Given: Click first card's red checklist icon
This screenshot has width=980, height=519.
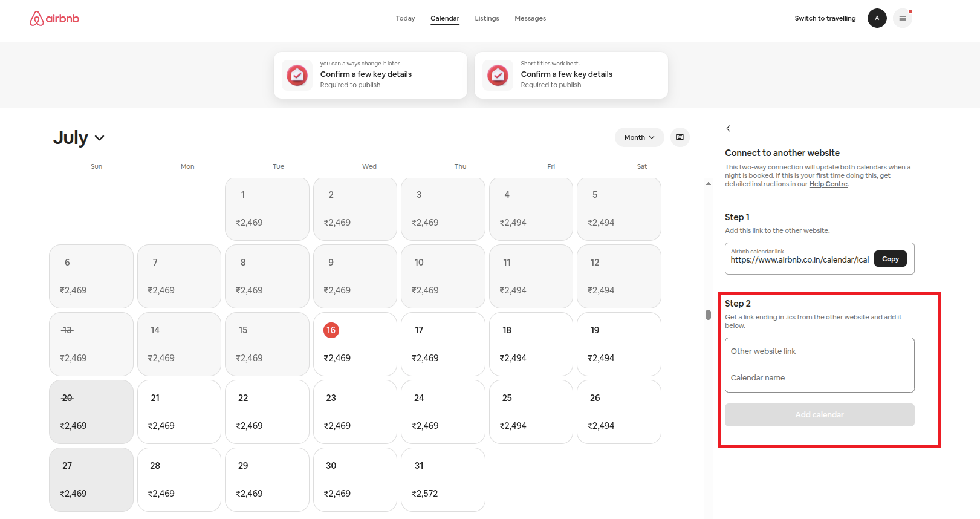Looking at the screenshot, I should click(x=297, y=75).
